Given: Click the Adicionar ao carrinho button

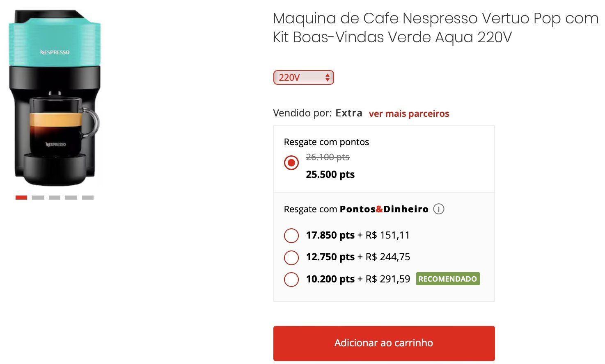Looking at the screenshot, I should 384,343.
